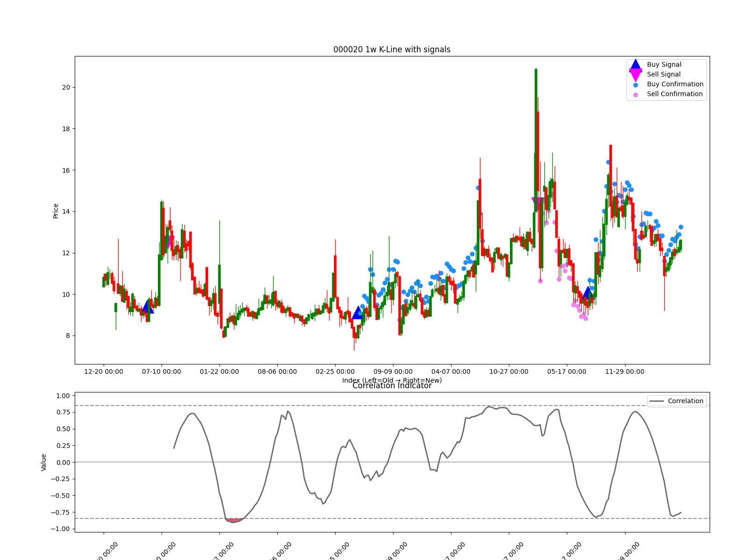
Task: Click the x-axis label '02-25 00:00'
Action: click(335, 372)
